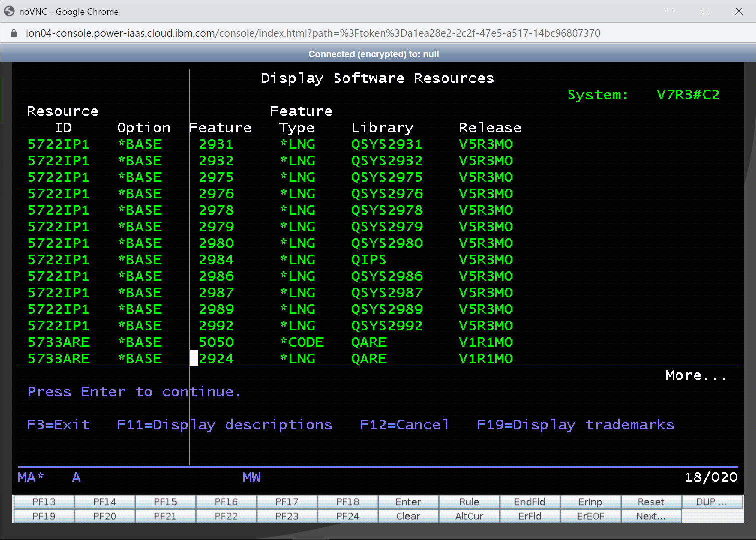Open the Next... keypad page
This screenshot has width=756, height=540.
click(651, 516)
